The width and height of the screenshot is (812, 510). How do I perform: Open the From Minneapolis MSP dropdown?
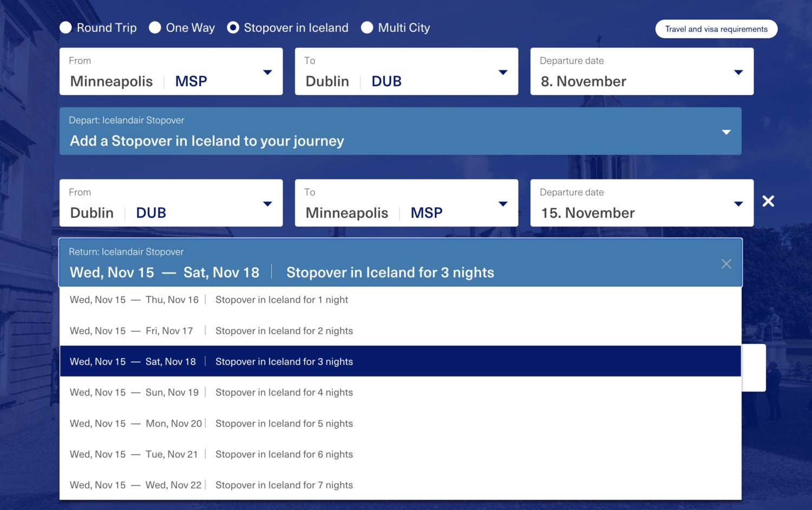171,71
